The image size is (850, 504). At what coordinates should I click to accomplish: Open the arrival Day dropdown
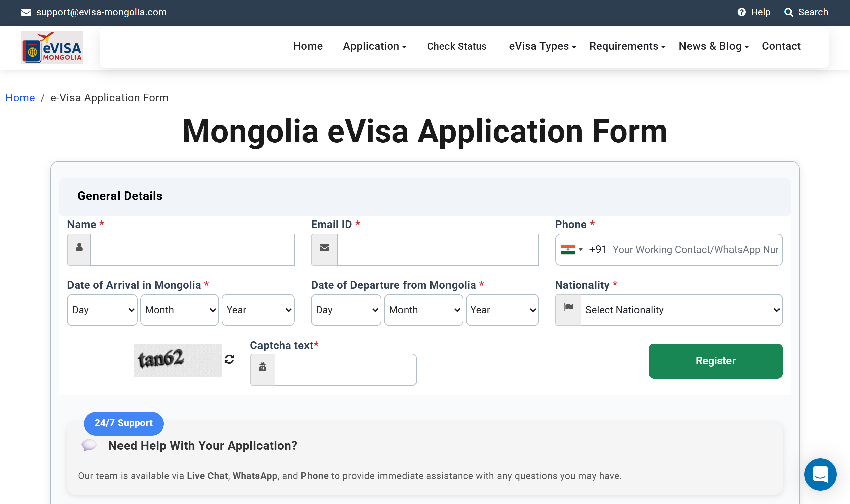click(x=102, y=310)
